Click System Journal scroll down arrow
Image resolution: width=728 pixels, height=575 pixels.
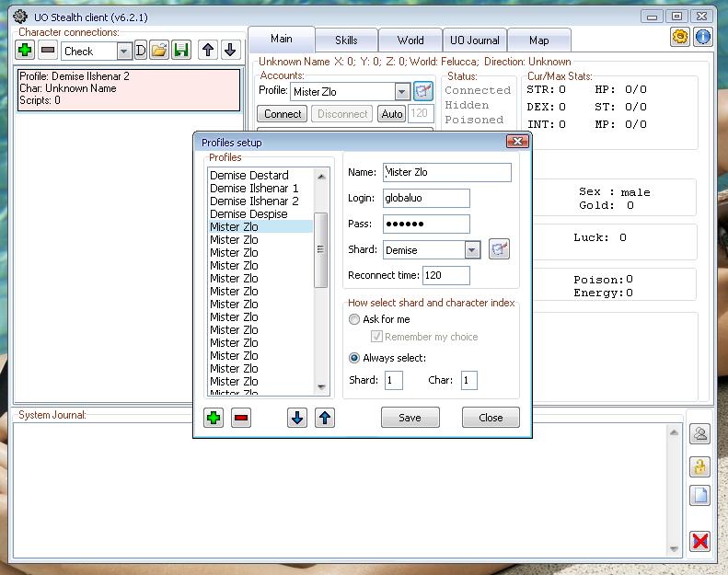point(674,549)
